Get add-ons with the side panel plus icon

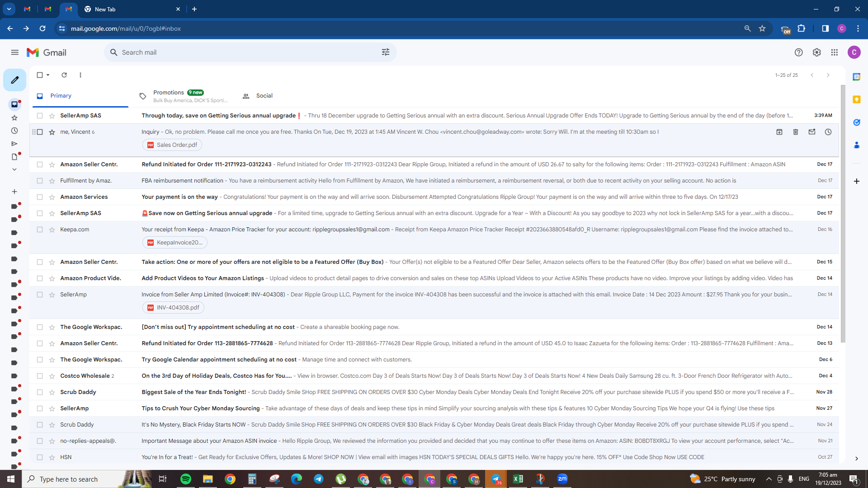[856, 181]
